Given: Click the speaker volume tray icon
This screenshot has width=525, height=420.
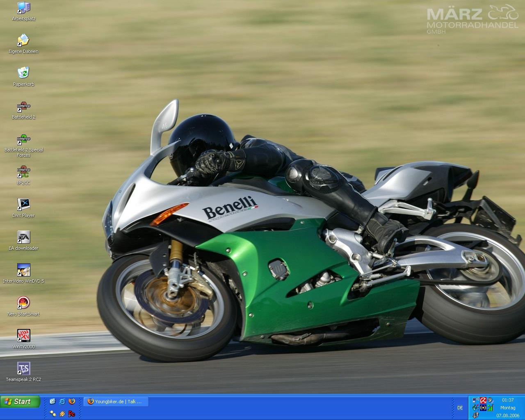Looking at the screenshot, I should point(490,400).
